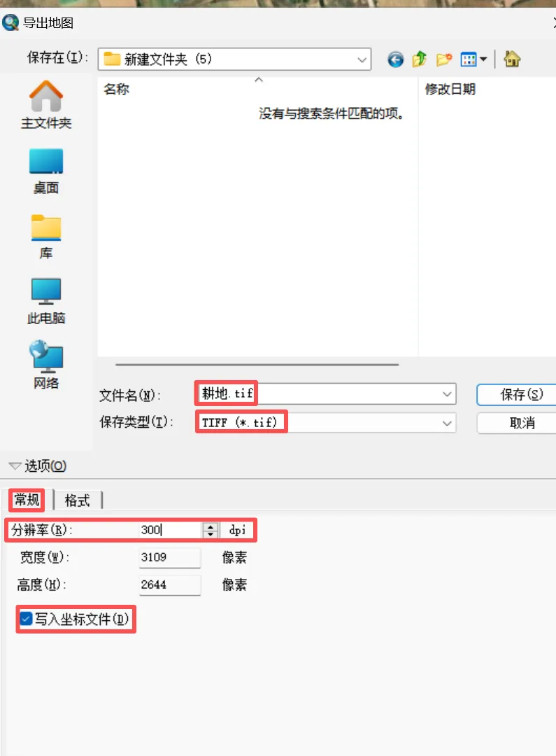Select 桌面 in the sidebar
The height and width of the screenshot is (756, 556).
pyautogui.click(x=46, y=171)
